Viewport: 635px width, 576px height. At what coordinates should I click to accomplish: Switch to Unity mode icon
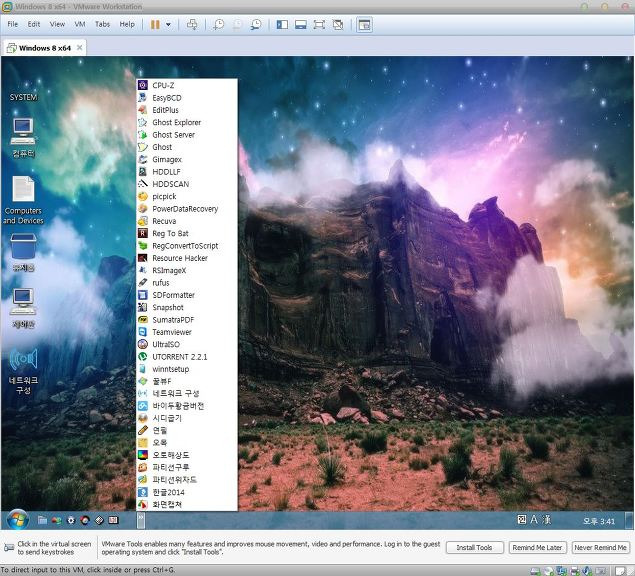pos(338,25)
